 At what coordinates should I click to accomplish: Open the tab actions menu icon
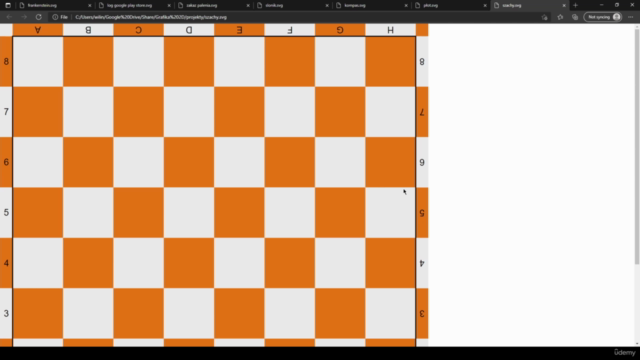[8, 5]
